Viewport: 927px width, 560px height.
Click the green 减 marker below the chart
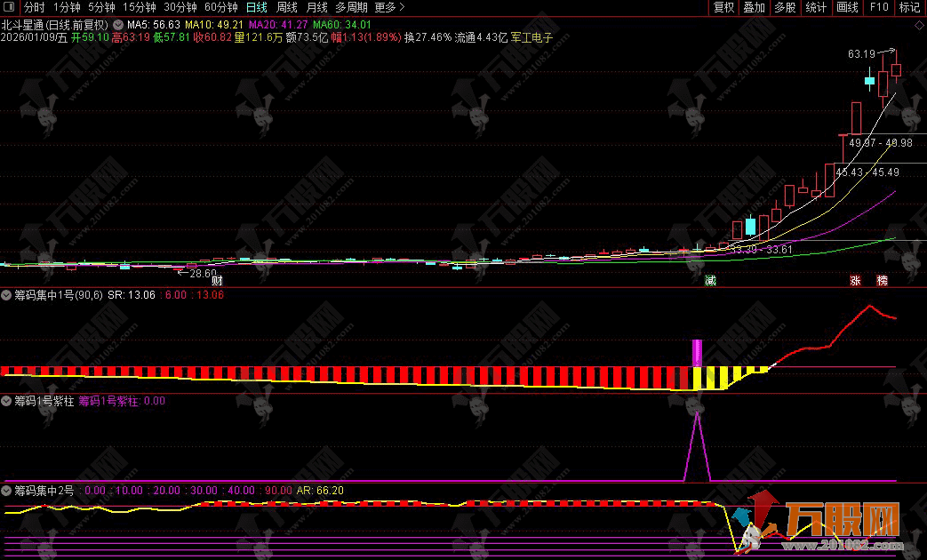tap(710, 281)
